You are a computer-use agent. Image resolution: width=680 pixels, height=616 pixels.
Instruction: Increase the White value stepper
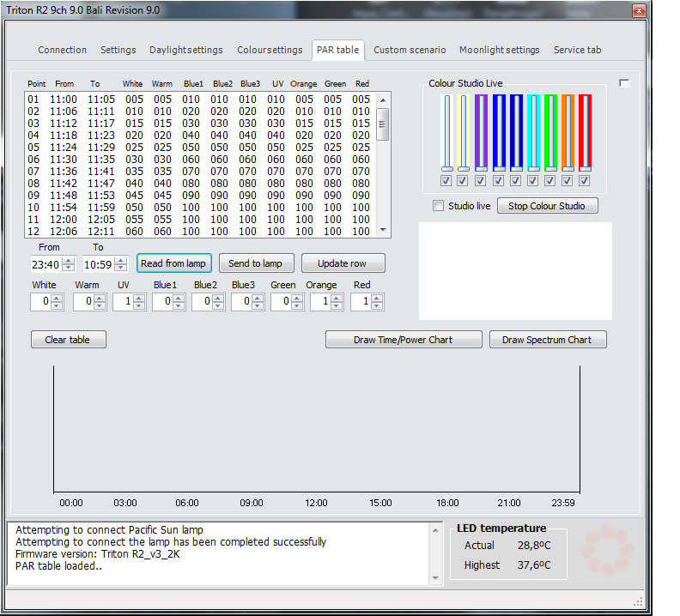(x=57, y=298)
